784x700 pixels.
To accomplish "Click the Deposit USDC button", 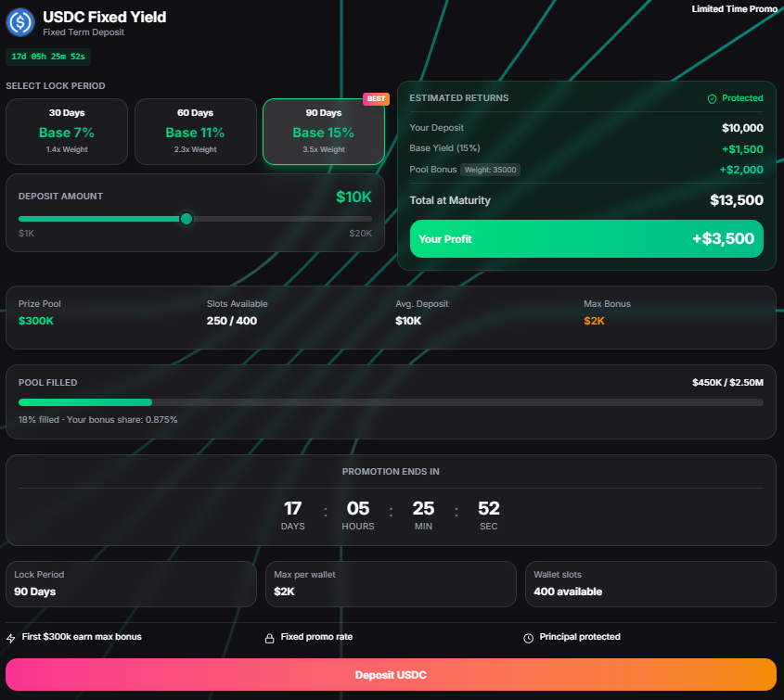I will [x=391, y=675].
